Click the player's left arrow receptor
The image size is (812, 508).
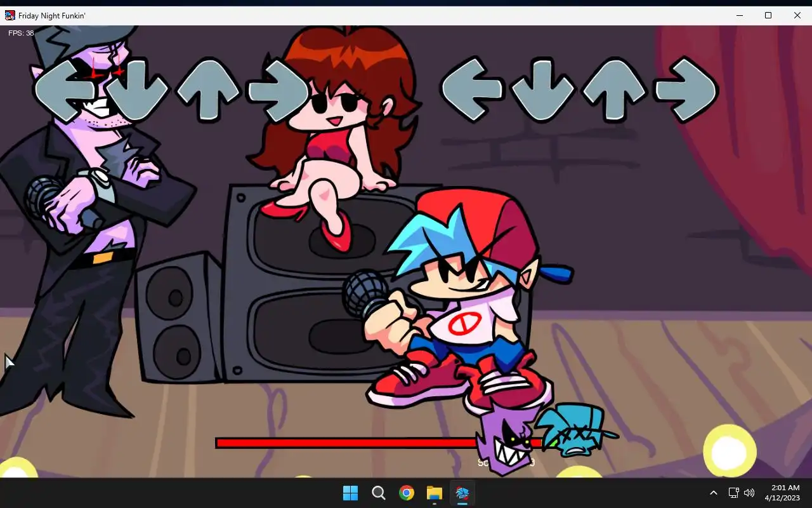(x=471, y=89)
